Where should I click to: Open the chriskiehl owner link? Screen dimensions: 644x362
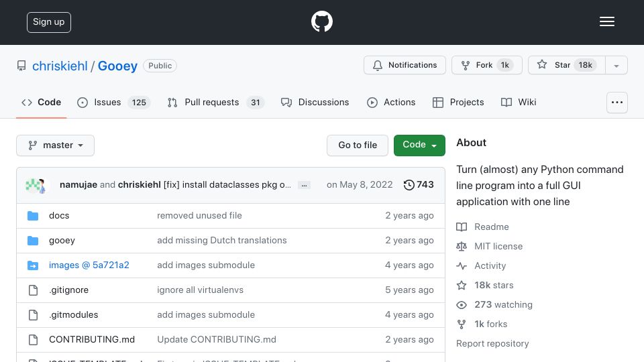point(60,66)
